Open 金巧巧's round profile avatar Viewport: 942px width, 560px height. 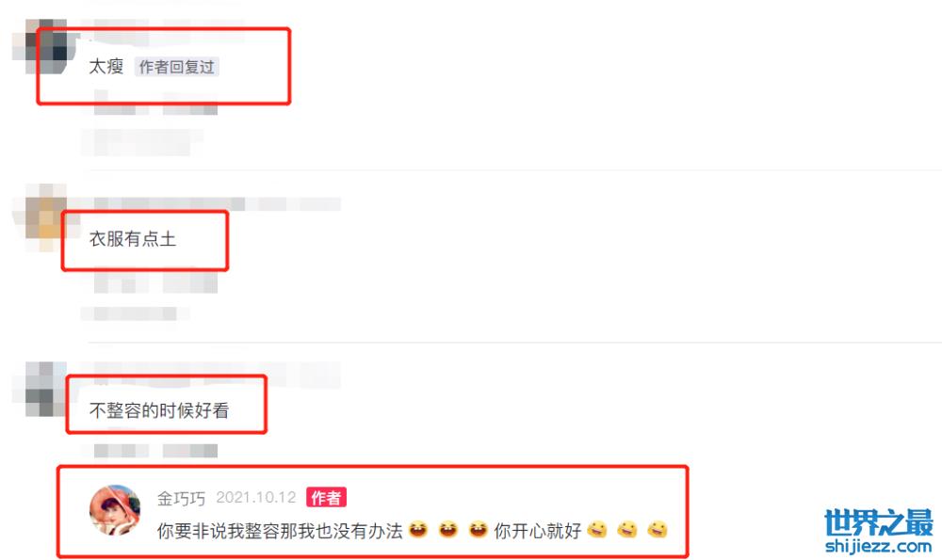coord(115,510)
